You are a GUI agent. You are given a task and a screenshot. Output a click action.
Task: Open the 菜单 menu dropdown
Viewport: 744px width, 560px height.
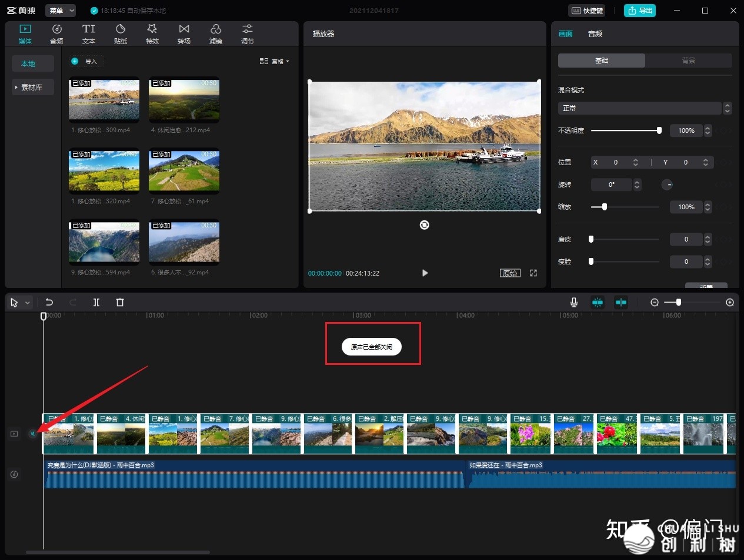pos(61,11)
